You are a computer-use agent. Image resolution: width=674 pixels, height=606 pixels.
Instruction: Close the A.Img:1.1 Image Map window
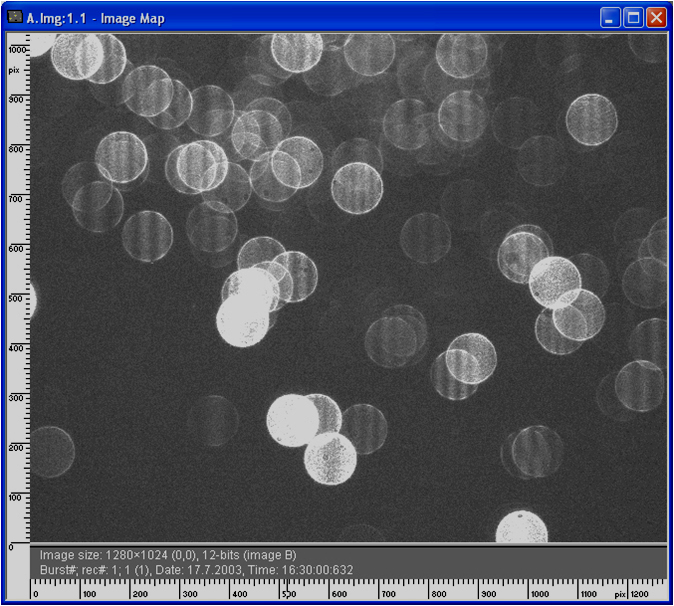click(656, 18)
